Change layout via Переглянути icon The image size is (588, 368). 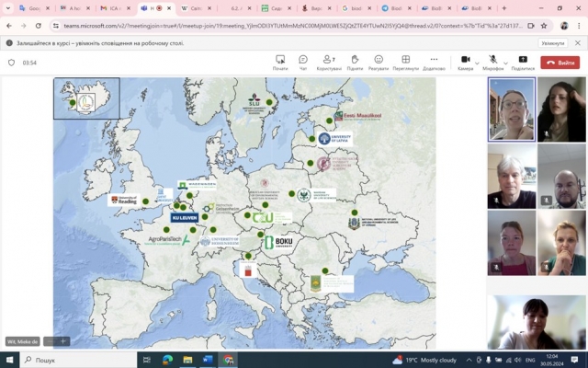point(405,62)
